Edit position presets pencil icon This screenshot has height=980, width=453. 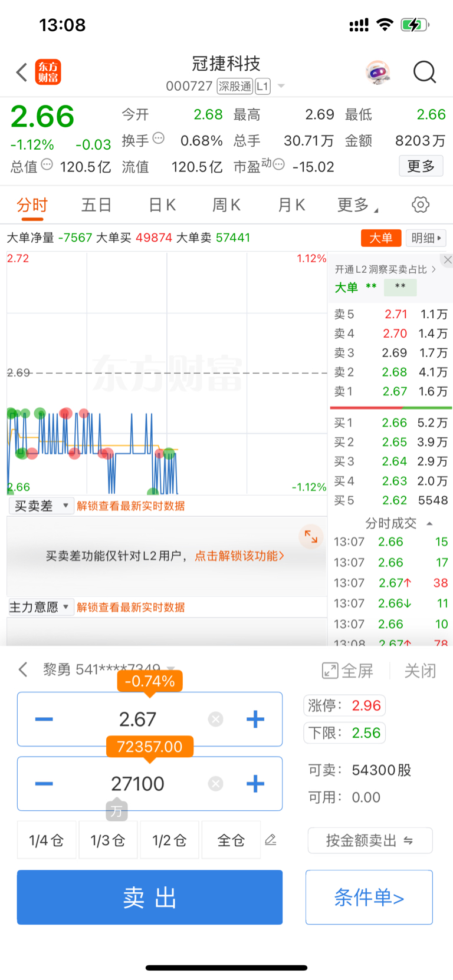coord(271,840)
